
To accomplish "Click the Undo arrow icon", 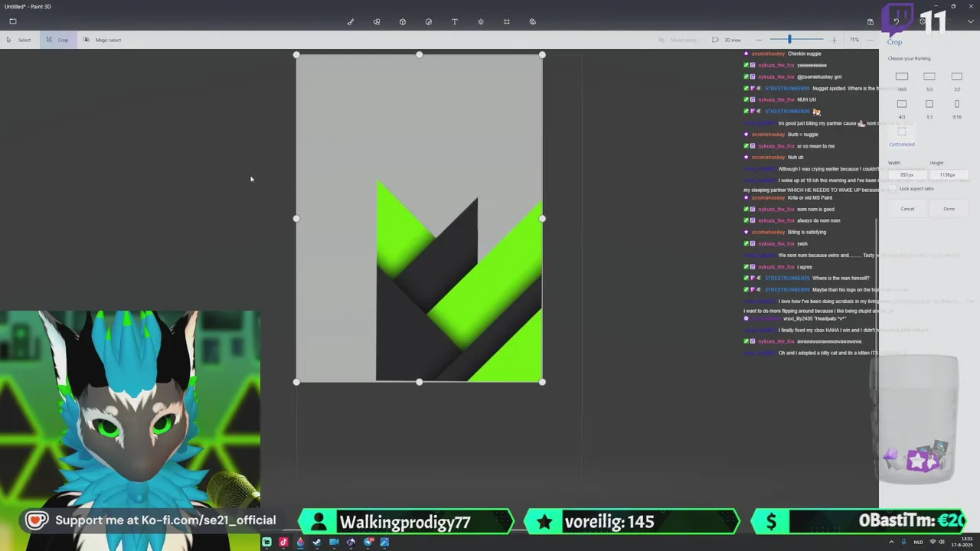I will tap(897, 21).
